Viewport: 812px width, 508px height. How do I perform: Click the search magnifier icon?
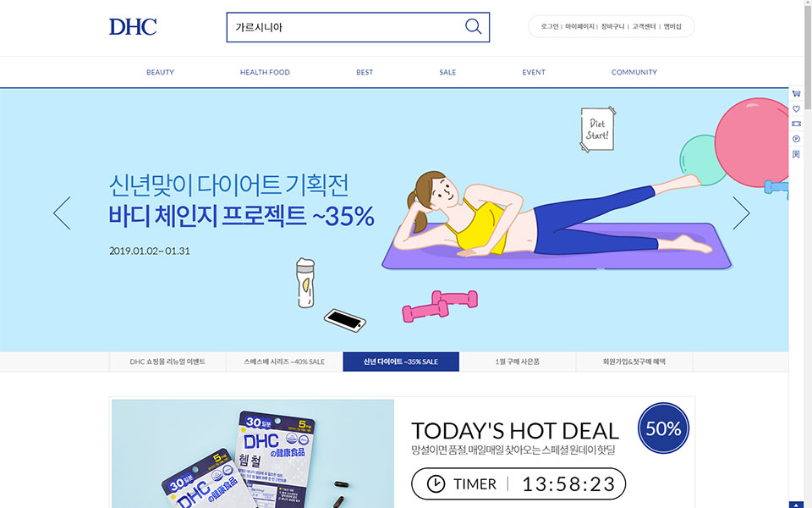click(x=473, y=26)
